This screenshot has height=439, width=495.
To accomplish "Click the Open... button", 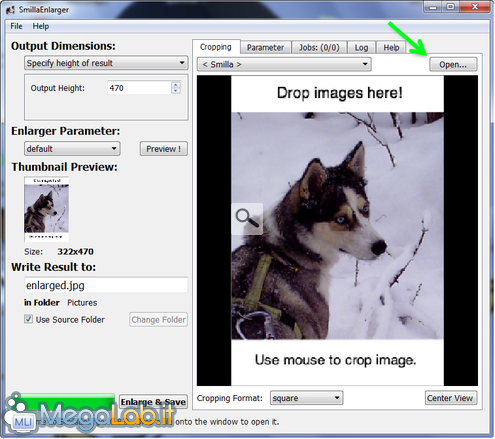I will click(x=453, y=64).
